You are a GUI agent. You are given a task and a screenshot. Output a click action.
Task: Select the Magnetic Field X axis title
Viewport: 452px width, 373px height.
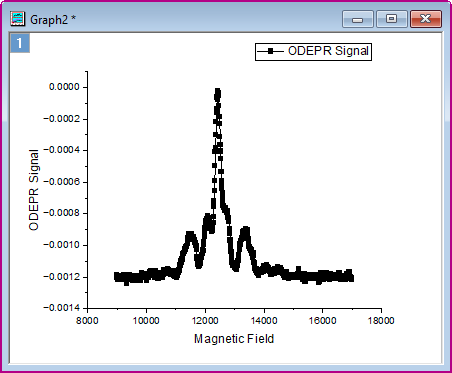[234, 339]
